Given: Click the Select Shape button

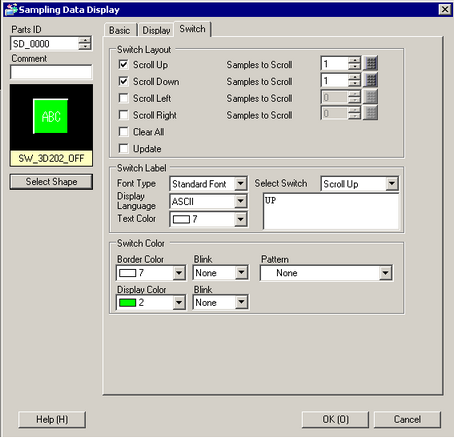Looking at the screenshot, I should [x=51, y=182].
